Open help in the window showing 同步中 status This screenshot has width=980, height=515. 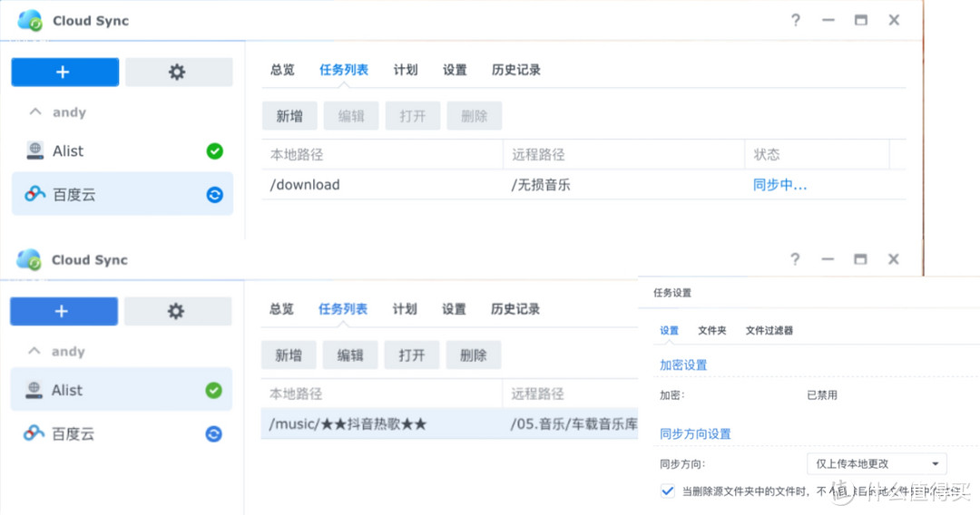795,20
